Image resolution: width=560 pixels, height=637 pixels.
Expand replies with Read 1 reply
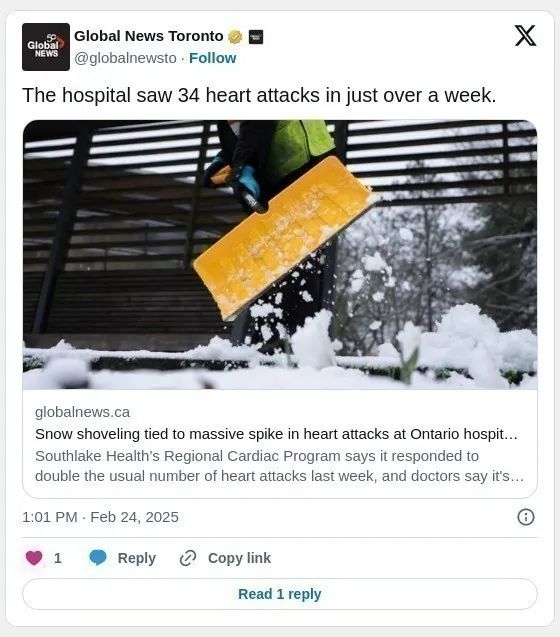click(x=280, y=594)
